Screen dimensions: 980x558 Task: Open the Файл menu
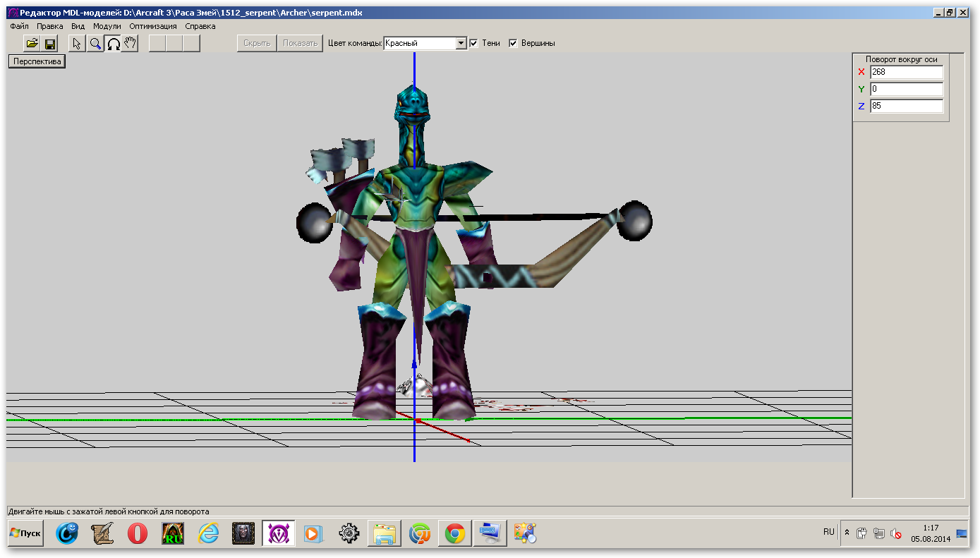[x=19, y=26]
